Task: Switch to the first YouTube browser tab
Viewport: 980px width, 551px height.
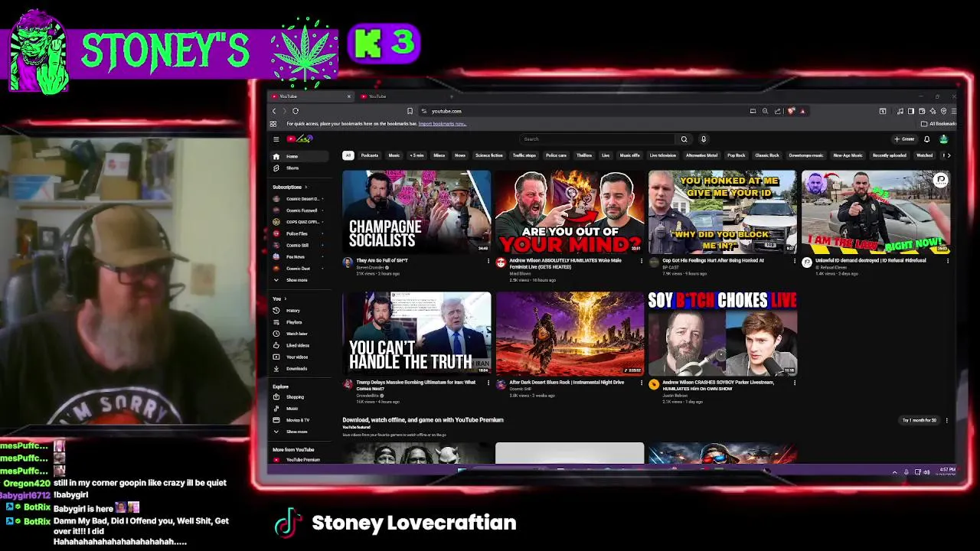Action: (x=310, y=96)
